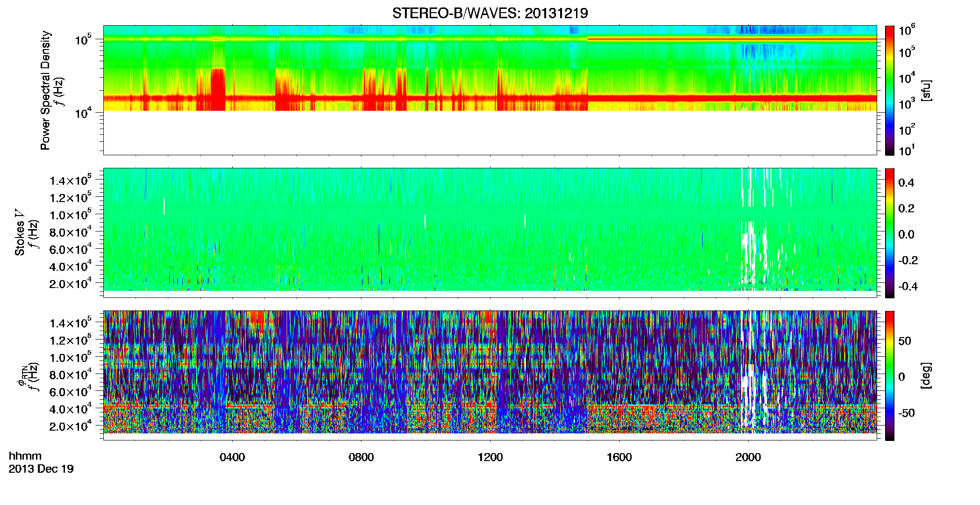Screen dimensions: 980x505
Task: Click the Stokes V axis label
Action: [x=20, y=232]
